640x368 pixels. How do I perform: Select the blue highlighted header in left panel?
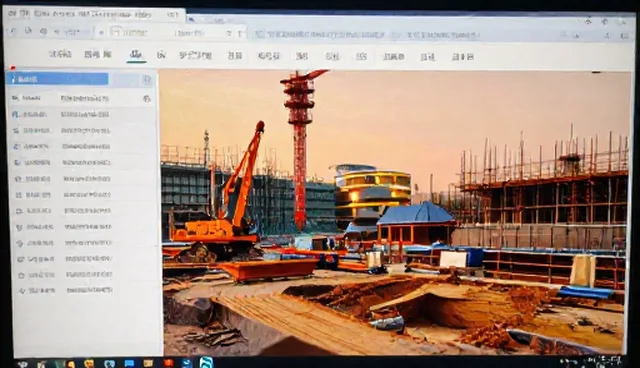coord(58,79)
